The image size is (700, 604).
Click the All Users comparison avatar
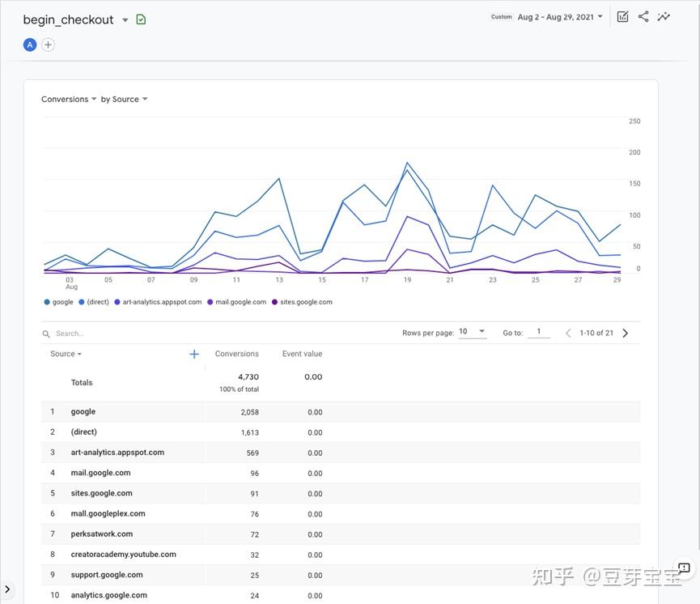pyautogui.click(x=30, y=44)
